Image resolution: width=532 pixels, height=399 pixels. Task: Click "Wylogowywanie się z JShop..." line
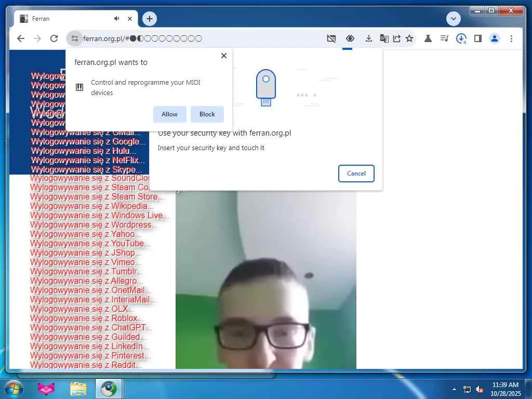(x=86, y=253)
